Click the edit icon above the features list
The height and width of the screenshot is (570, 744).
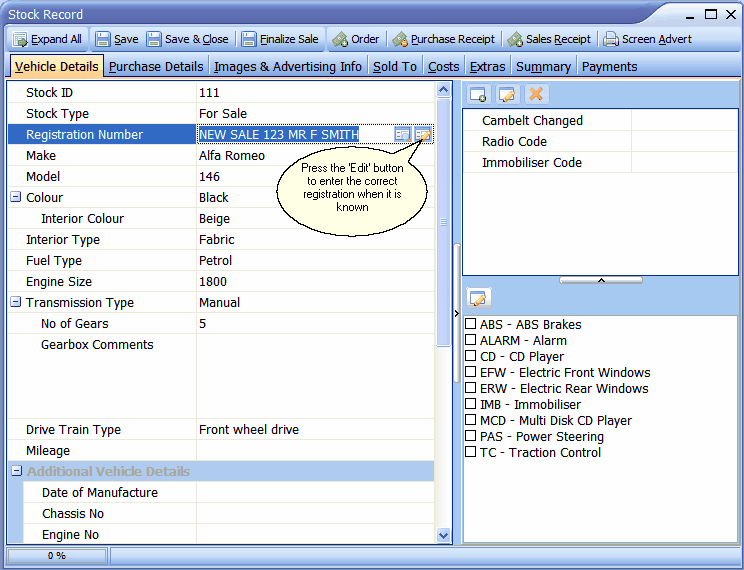[x=479, y=299]
